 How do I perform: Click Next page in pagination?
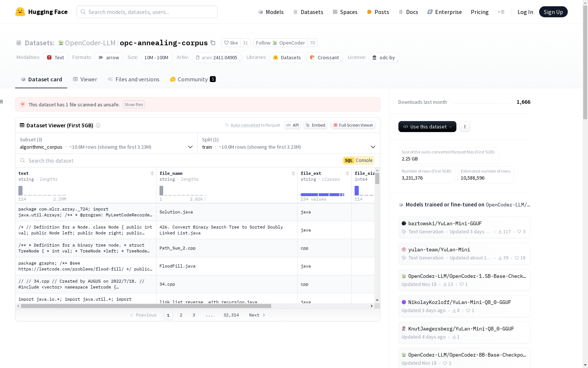point(257,315)
